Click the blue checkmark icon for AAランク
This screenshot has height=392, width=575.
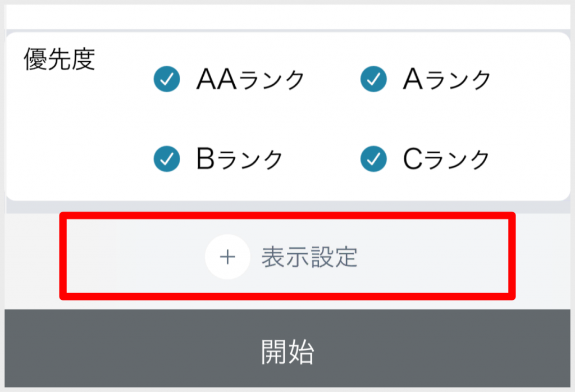166,80
